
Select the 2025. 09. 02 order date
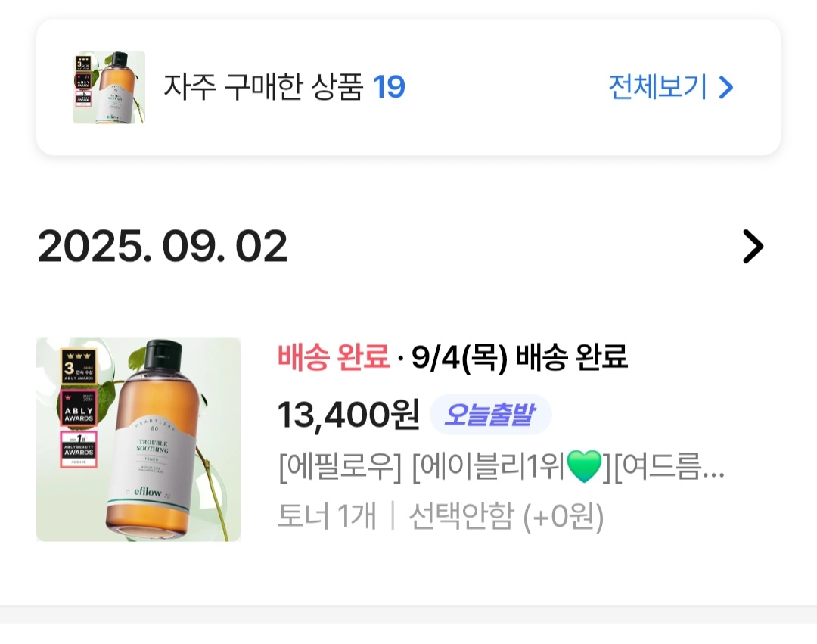click(163, 246)
